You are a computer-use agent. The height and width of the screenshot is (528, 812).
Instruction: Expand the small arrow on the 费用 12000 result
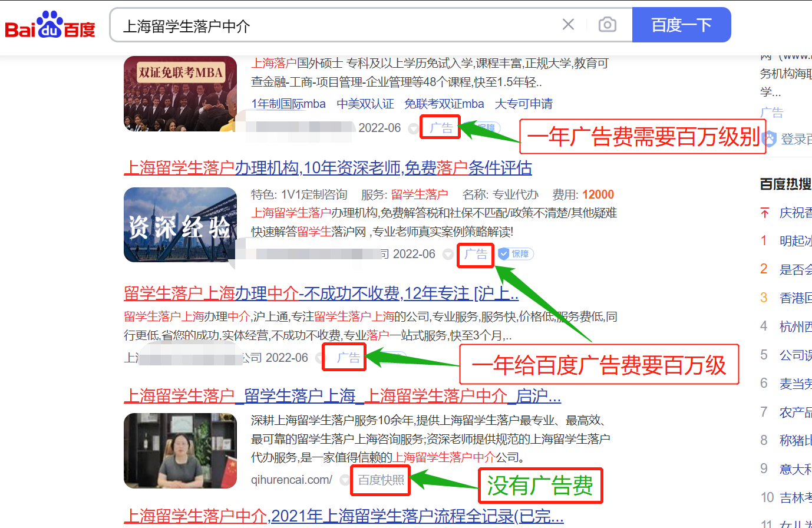448,254
